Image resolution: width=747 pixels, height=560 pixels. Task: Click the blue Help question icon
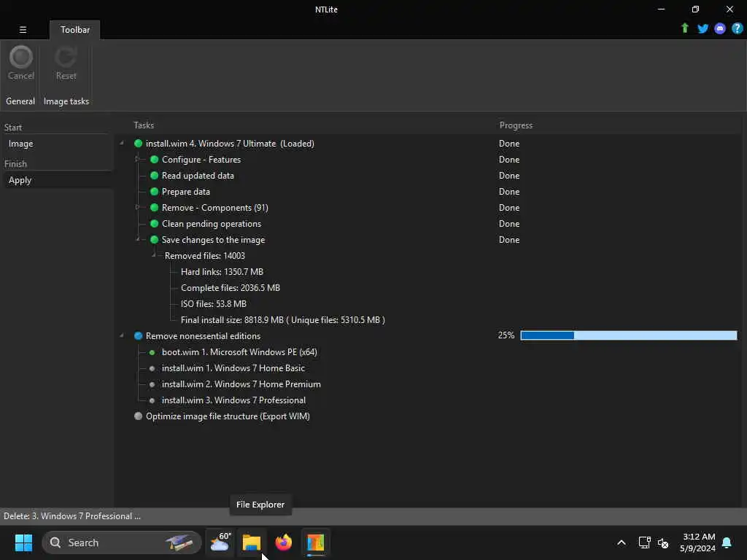(x=737, y=28)
